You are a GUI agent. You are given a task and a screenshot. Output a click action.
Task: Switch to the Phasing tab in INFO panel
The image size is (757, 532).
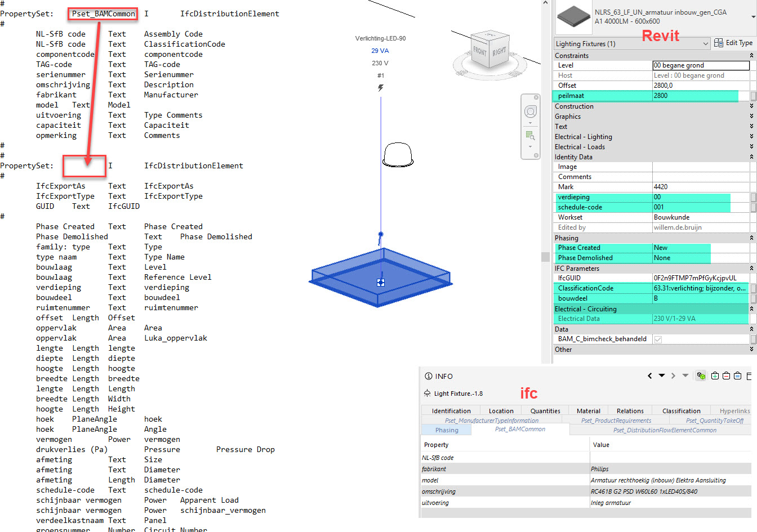click(x=446, y=430)
